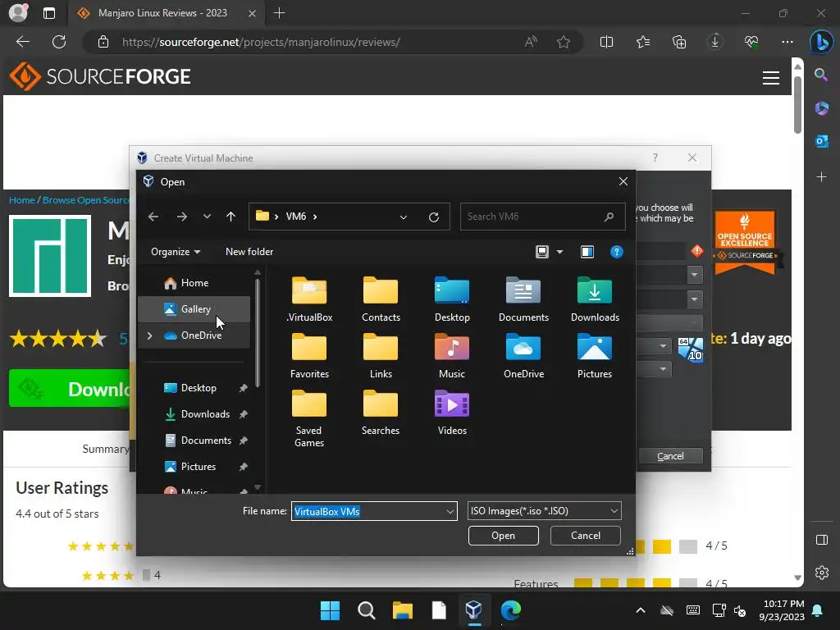Screen dimensions: 840x630
Task: Expand the File name dropdown
Action: (x=450, y=512)
